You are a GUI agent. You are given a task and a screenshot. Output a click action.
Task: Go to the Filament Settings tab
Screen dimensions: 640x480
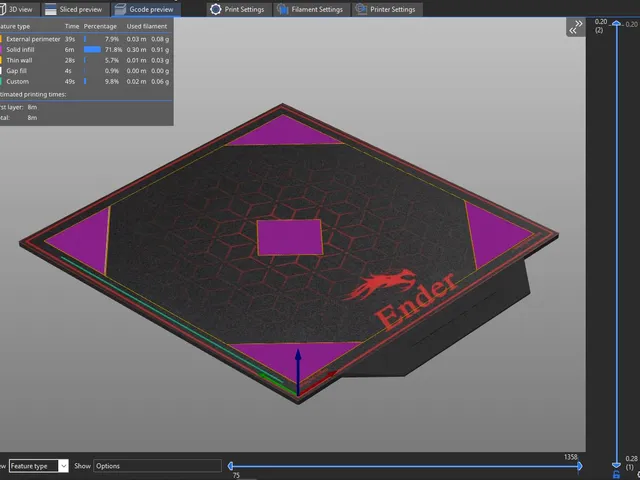pos(311,9)
